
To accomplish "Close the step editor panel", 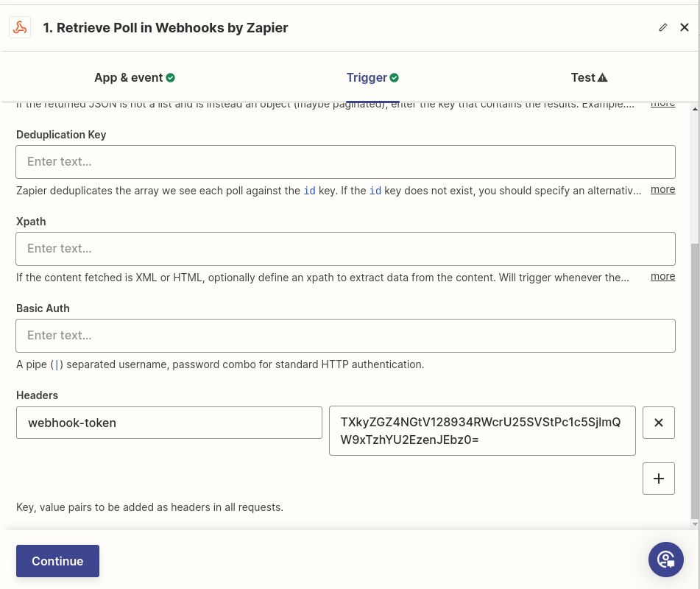I will (685, 28).
